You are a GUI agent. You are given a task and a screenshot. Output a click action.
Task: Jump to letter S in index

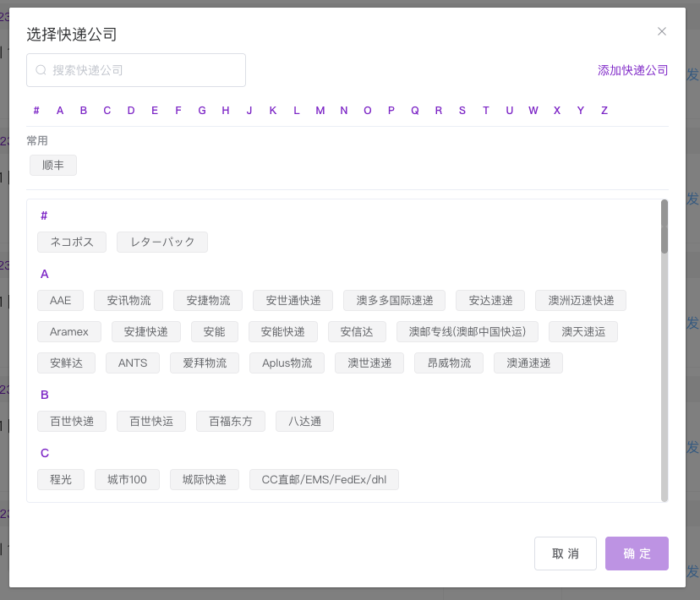462,110
